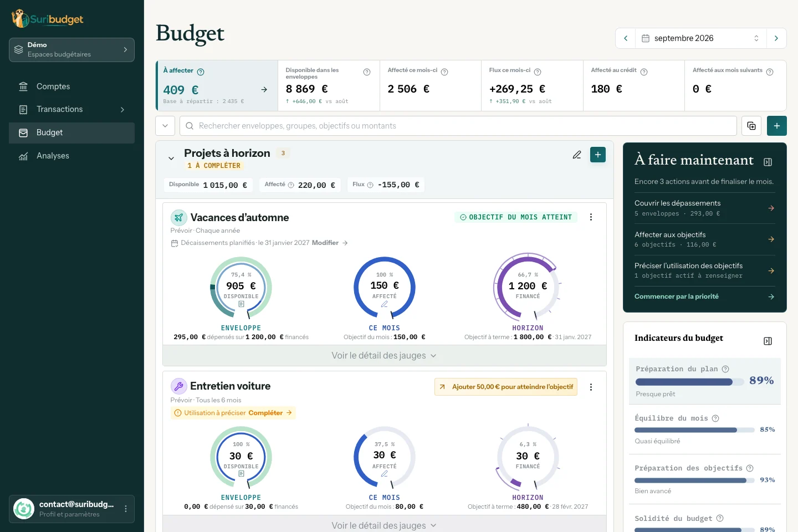Open Affecter aux objectifs action
This screenshot has height=532, width=798.
pos(704,239)
